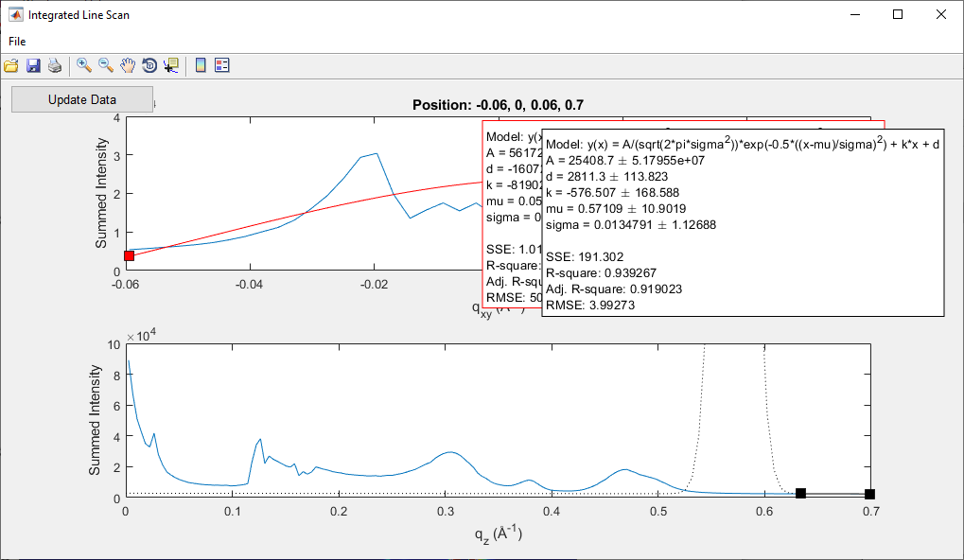Select the Data Cursor tool
Screen dimensions: 964x560
pos(171,65)
